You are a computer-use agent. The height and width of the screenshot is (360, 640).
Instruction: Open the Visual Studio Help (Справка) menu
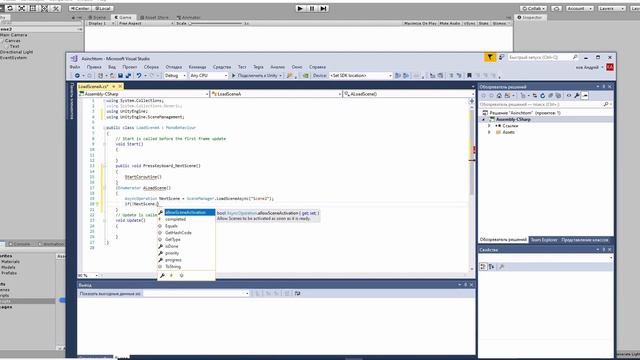pos(317,67)
